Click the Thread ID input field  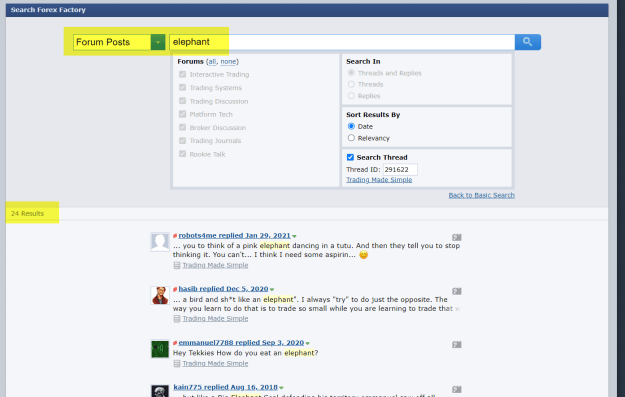click(400, 169)
